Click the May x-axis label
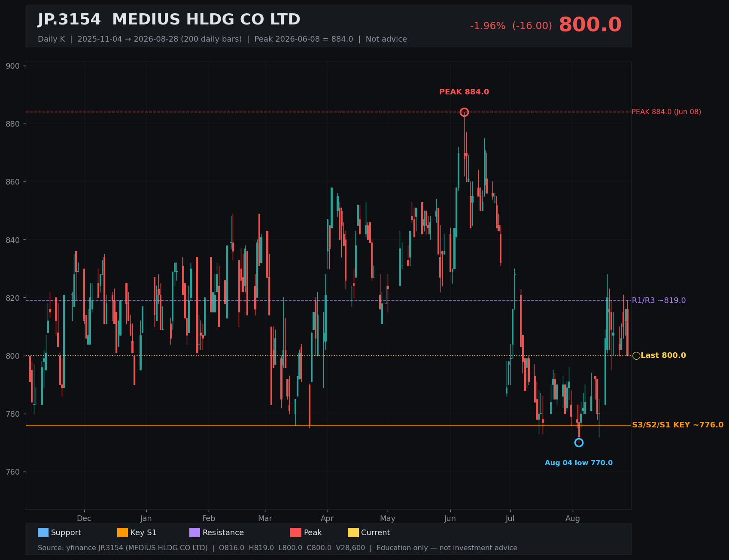Image resolution: width=729 pixels, height=560 pixels. click(x=388, y=518)
